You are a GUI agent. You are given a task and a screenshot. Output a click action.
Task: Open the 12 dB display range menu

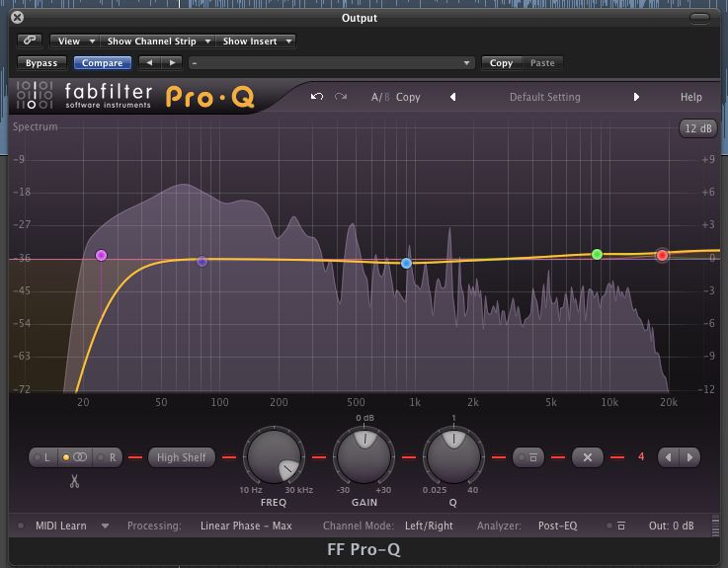(697, 128)
